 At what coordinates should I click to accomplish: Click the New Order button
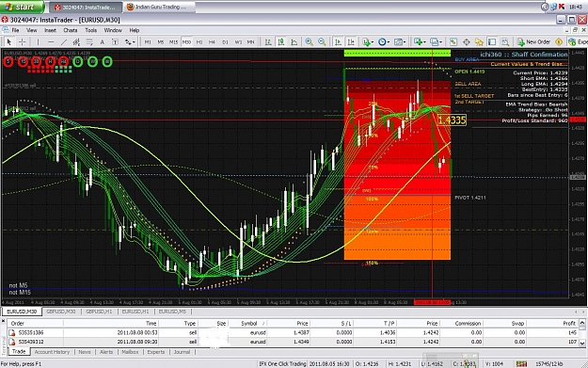point(533,42)
